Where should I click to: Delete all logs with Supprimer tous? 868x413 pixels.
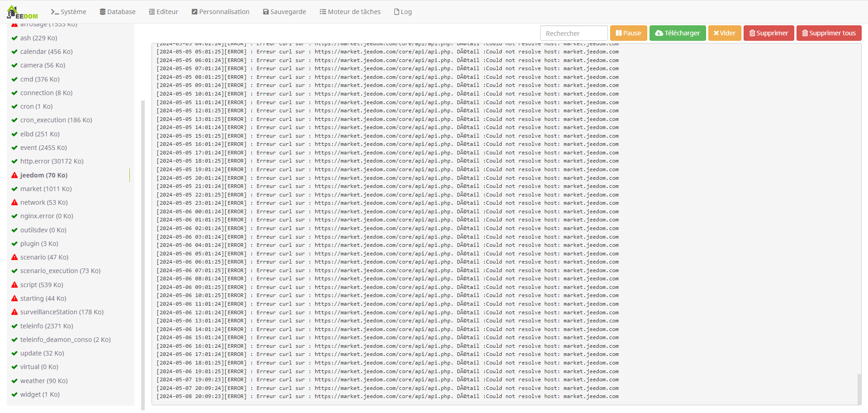[829, 33]
